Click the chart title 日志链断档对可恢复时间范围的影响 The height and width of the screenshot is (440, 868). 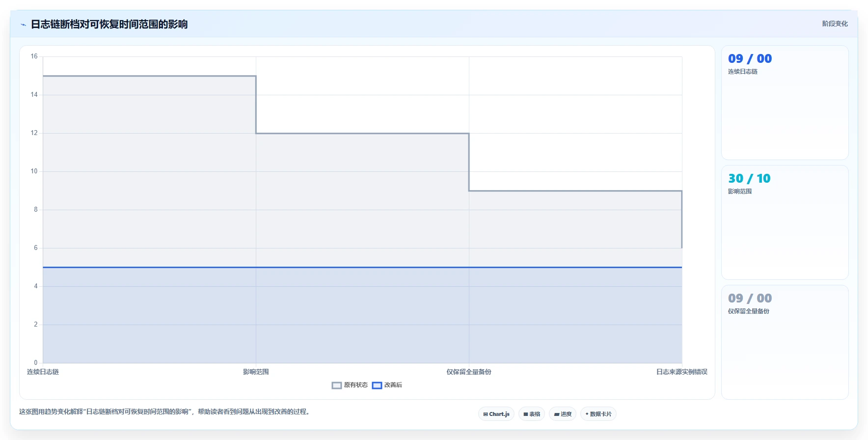coord(109,24)
